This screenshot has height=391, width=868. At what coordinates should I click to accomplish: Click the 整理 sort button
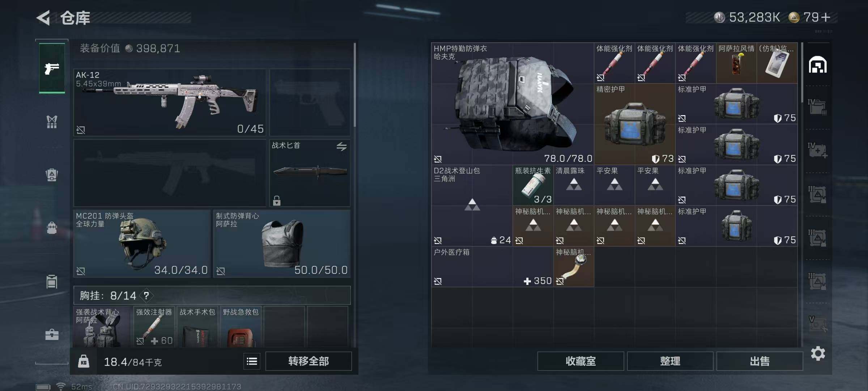670,361
